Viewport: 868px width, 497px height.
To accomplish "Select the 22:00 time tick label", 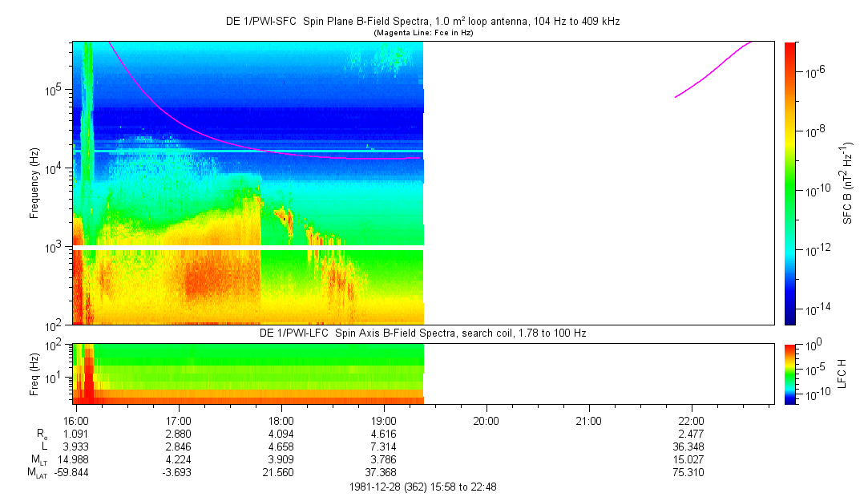I will (x=691, y=420).
